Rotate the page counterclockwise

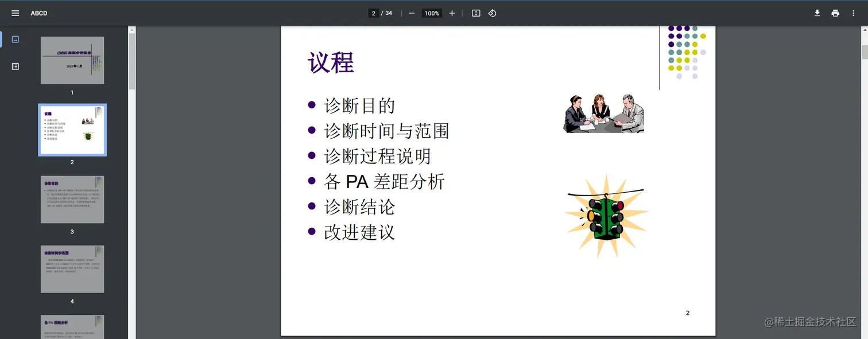(x=492, y=13)
